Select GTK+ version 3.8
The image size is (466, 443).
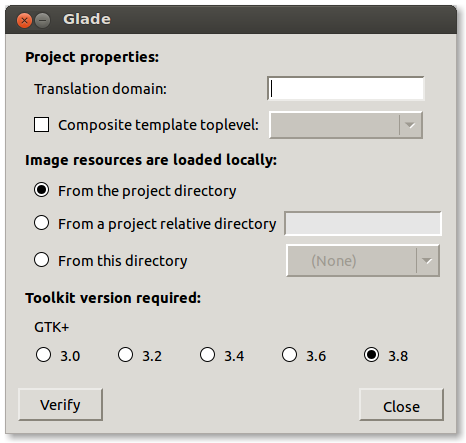tap(372, 355)
